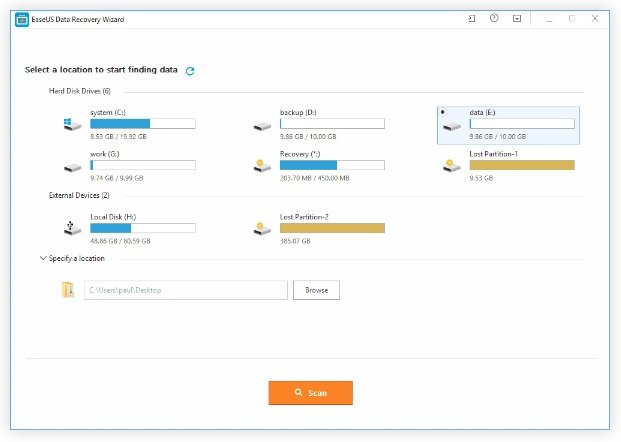Collapse the Specify a location section

click(x=43, y=258)
